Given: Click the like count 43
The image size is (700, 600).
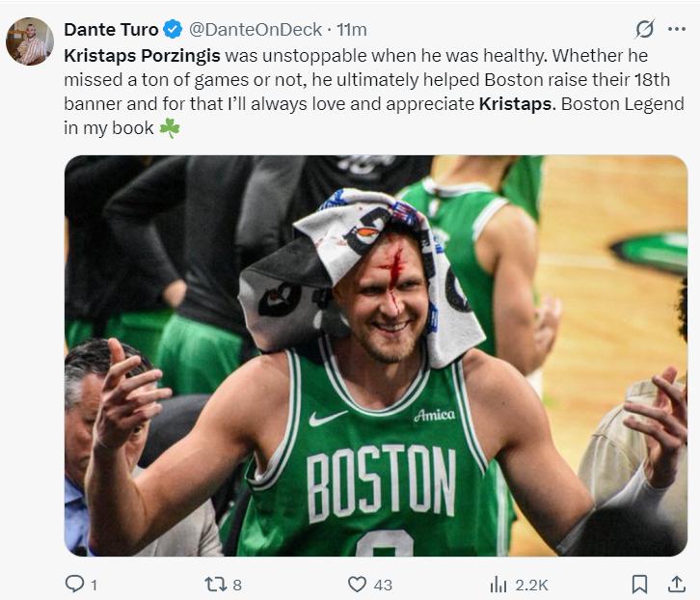Looking at the screenshot, I should click(x=383, y=585).
